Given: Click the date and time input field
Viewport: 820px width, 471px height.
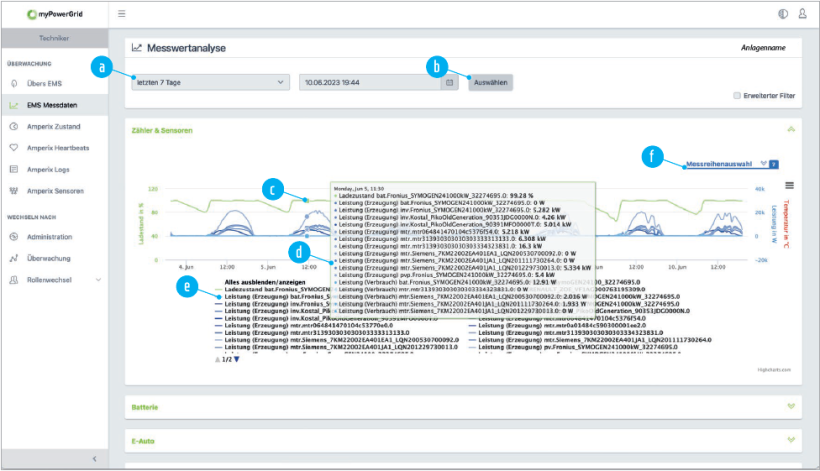Looking at the screenshot, I should pos(370,83).
